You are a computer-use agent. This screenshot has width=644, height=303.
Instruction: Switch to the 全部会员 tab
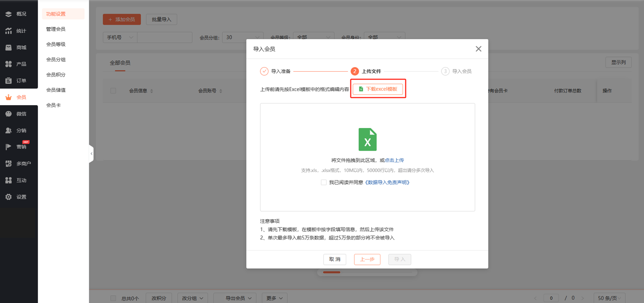coord(120,63)
